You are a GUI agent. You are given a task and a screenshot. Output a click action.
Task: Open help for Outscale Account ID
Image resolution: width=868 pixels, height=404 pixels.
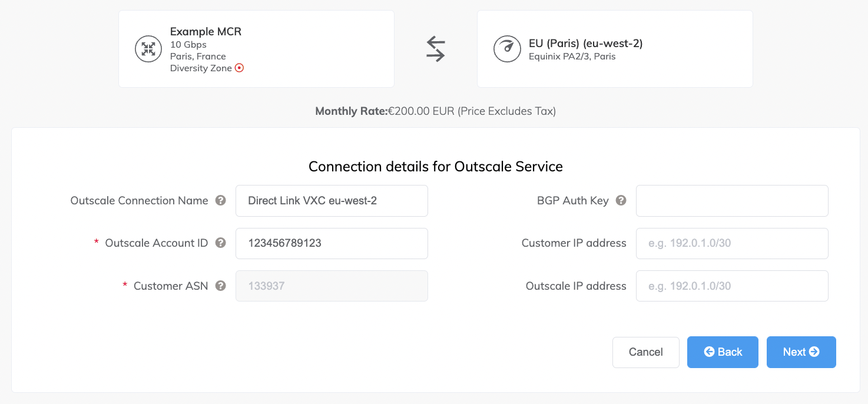tap(221, 243)
